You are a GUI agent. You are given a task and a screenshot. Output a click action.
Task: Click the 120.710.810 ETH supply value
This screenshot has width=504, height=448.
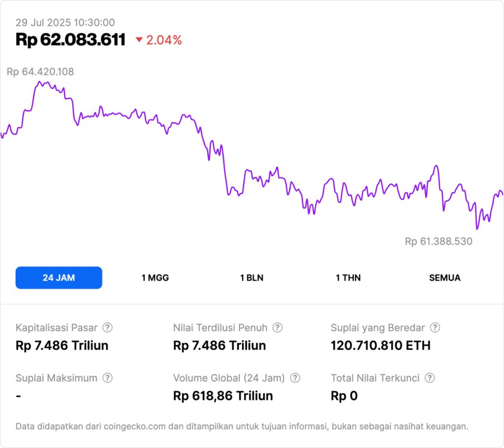[381, 346]
